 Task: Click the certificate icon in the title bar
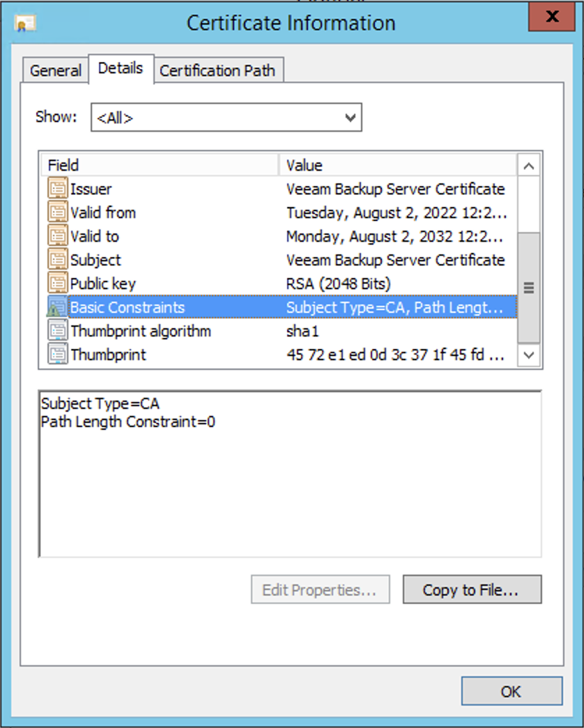[x=26, y=23]
